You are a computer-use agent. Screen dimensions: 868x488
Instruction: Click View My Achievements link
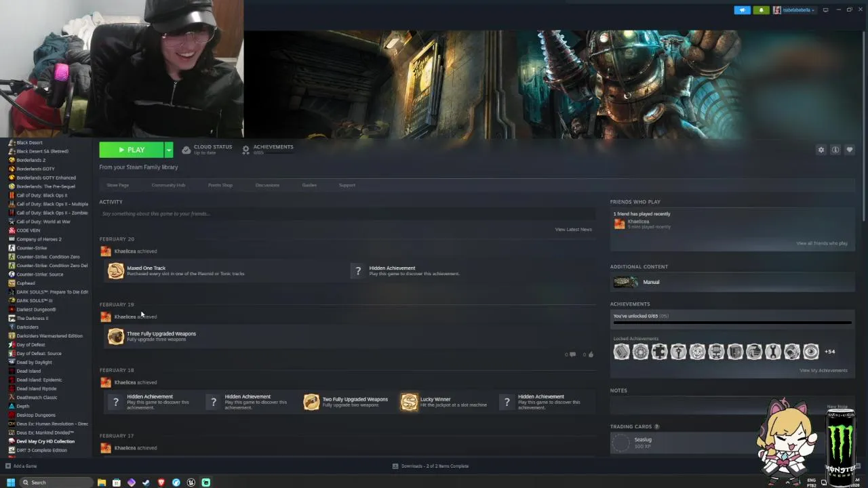point(823,371)
